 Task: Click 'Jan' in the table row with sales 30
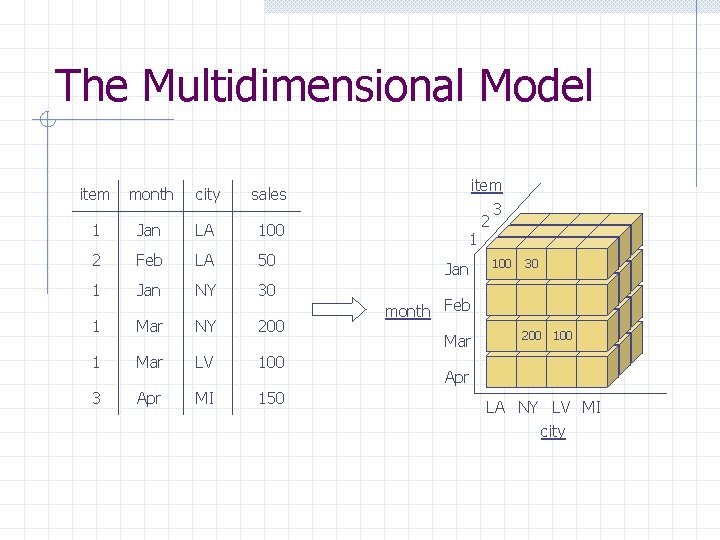tap(148, 290)
